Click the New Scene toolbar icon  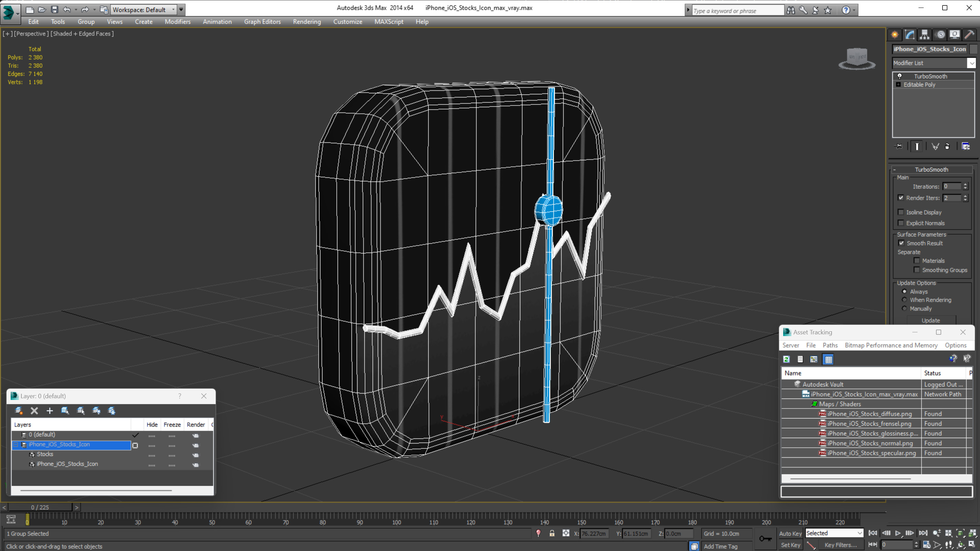tap(30, 10)
